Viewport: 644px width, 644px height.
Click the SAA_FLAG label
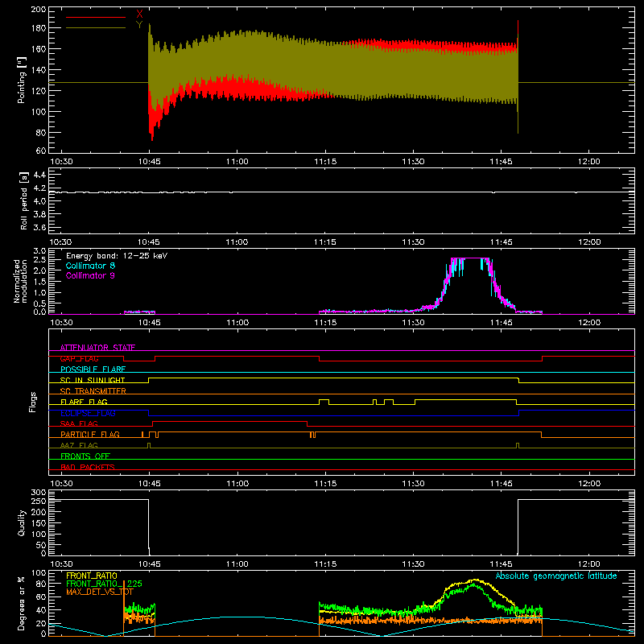coord(79,423)
